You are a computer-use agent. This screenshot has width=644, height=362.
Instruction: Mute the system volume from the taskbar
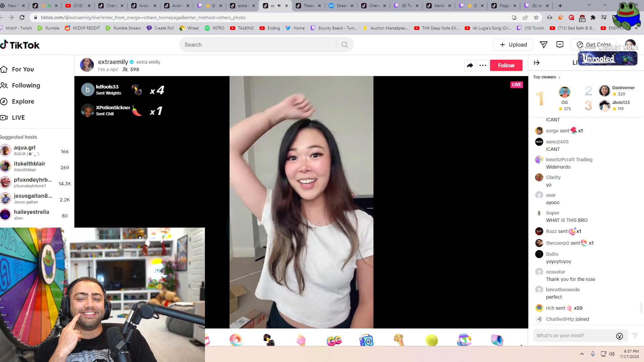(x=612, y=354)
